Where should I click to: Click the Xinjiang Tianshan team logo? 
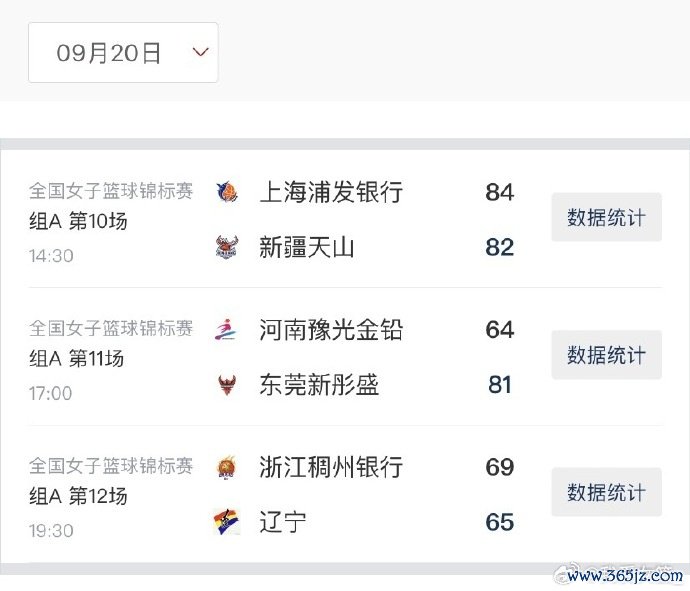coord(227,246)
